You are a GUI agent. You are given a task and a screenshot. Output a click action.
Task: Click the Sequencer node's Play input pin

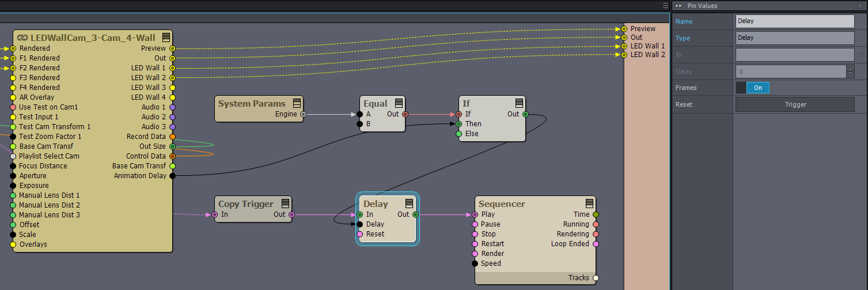(x=475, y=214)
